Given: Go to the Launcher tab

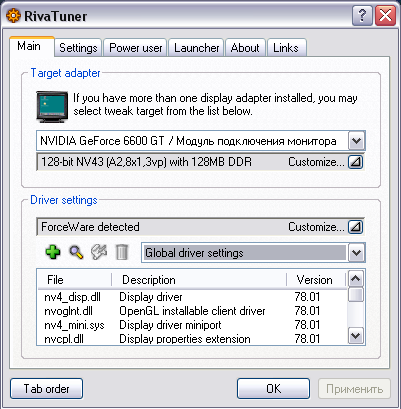Looking at the screenshot, I should (197, 48).
